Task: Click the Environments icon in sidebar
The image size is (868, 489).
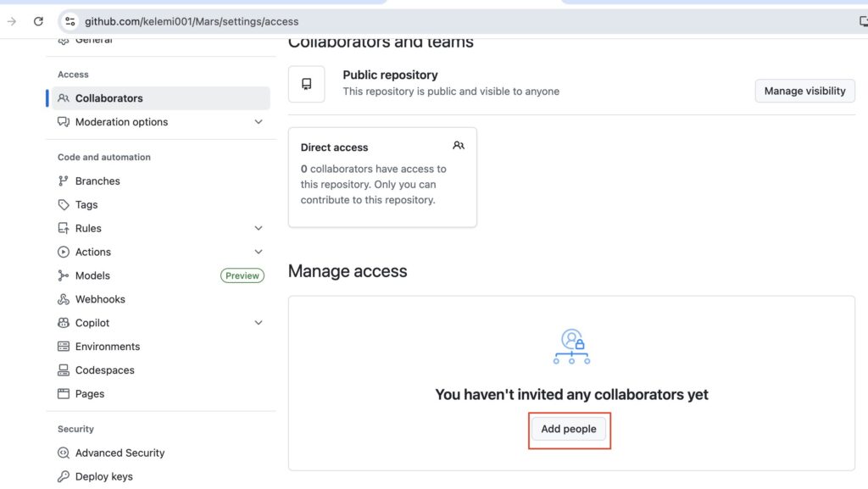Action: [x=64, y=347]
